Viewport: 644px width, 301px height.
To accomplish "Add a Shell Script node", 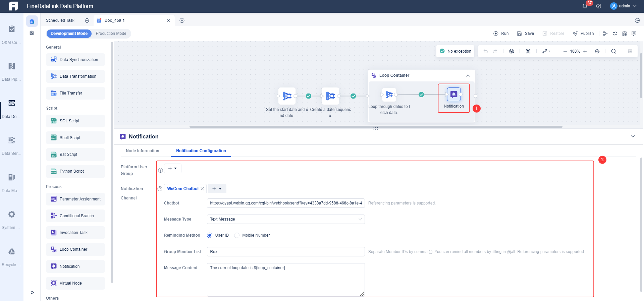I will point(75,138).
